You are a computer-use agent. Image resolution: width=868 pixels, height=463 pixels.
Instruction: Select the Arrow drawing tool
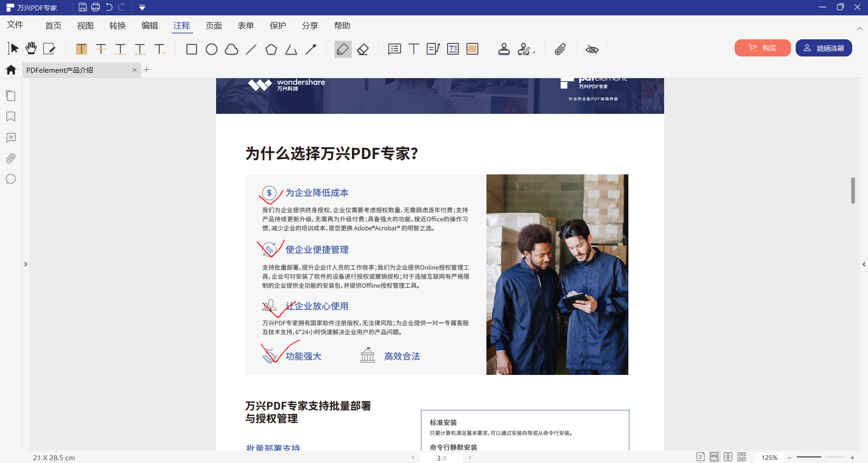pyautogui.click(x=311, y=49)
